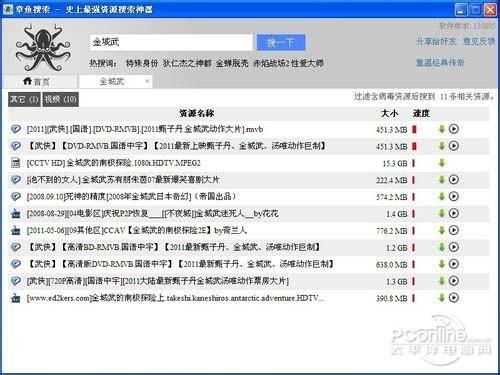Play the [2011][武侠][国语] DVD-RMVB .rmvb resource
Screen dimensions: 500x375
[454, 129]
